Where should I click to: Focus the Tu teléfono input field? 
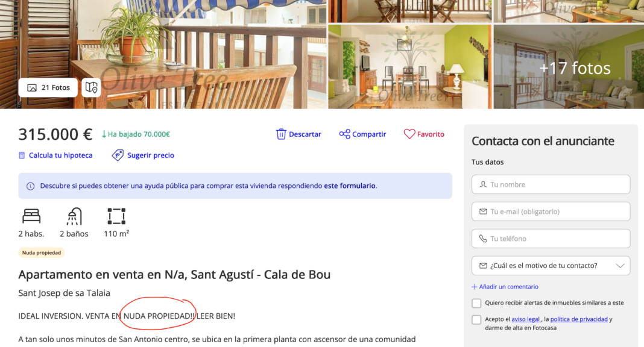[x=551, y=239]
